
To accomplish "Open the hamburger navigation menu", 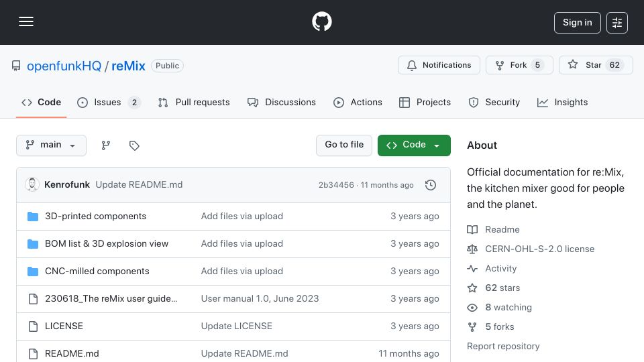I will tap(26, 21).
